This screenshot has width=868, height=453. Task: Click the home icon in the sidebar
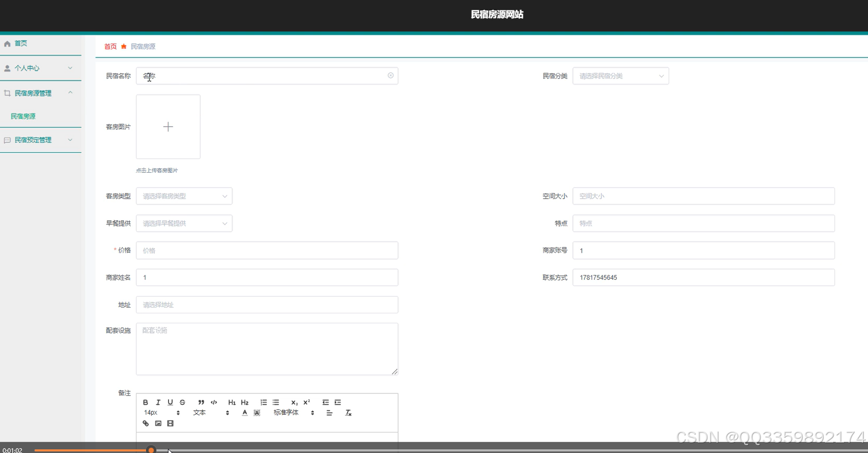click(7, 44)
